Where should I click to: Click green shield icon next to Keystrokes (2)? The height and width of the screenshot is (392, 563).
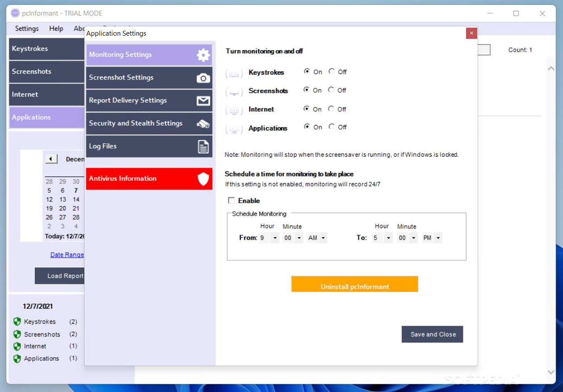[x=17, y=321]
